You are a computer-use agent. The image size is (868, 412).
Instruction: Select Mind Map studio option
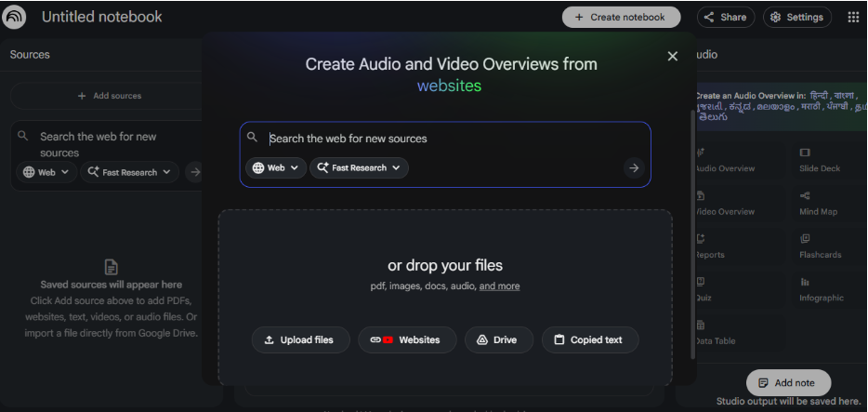click(x=818, y=204)
